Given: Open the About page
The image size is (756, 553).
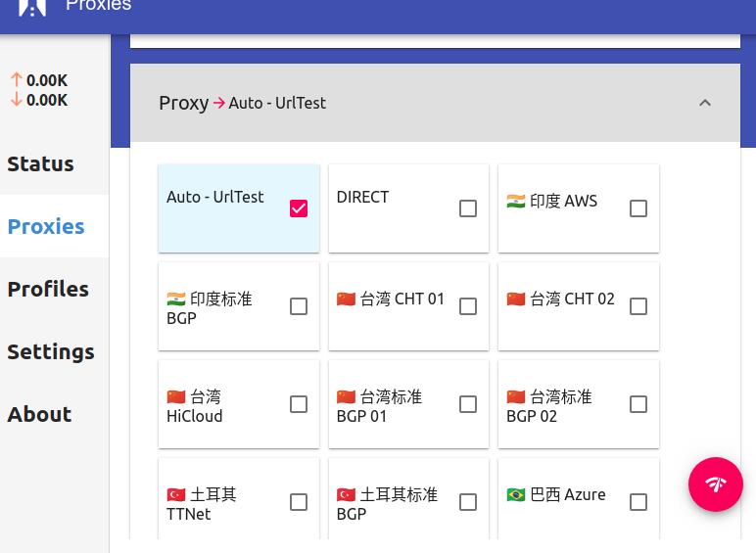Looking at the screenshot, I should pos(39,414).
